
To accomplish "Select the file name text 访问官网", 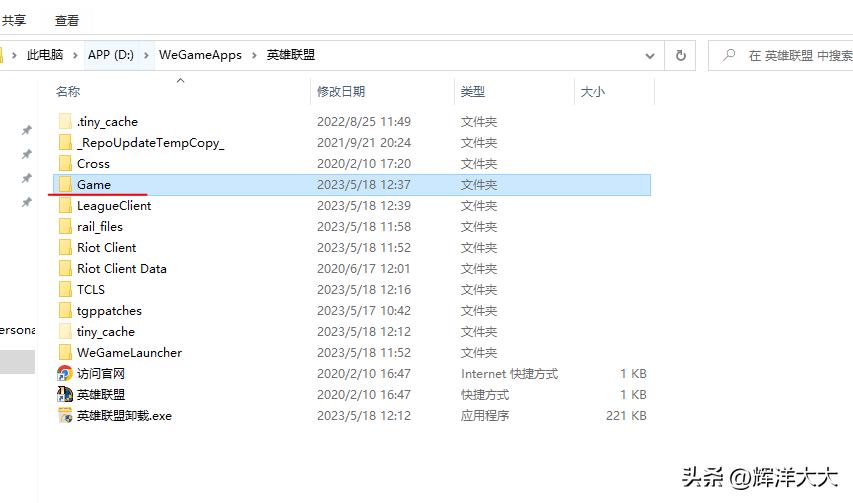I will [x=101, y=374].
